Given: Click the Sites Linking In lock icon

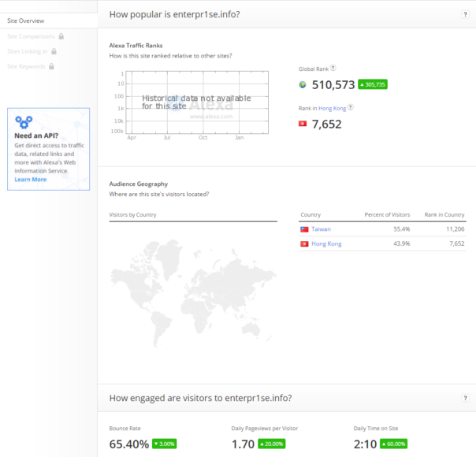Looking at the screenshot, I should tap(54, 51).
